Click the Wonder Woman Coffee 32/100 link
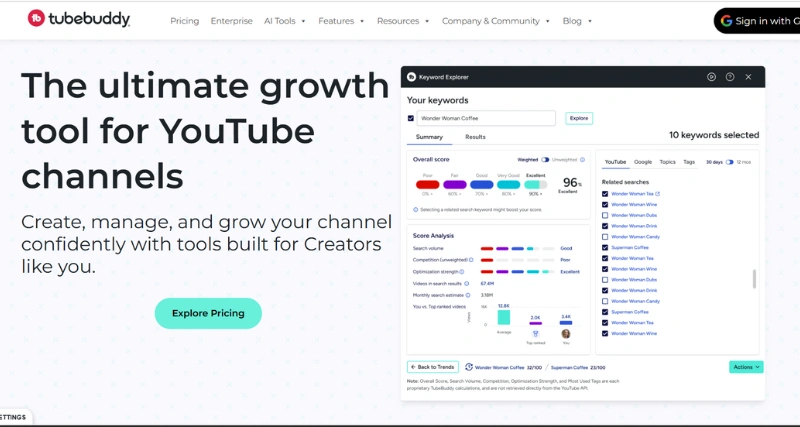 (x=508, y=367)
